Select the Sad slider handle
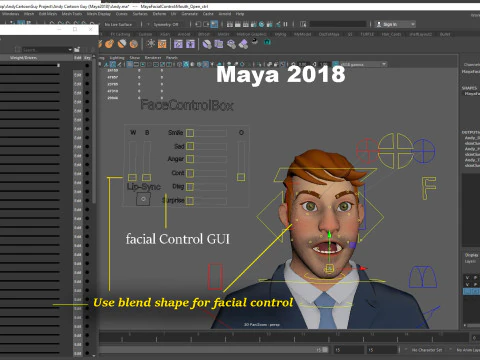 [x=190, y=146]
